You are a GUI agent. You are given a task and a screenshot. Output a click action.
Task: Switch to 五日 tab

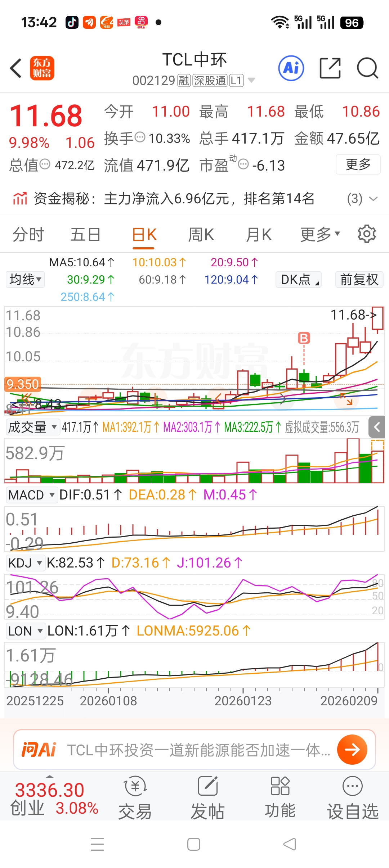tap(86, 234)
